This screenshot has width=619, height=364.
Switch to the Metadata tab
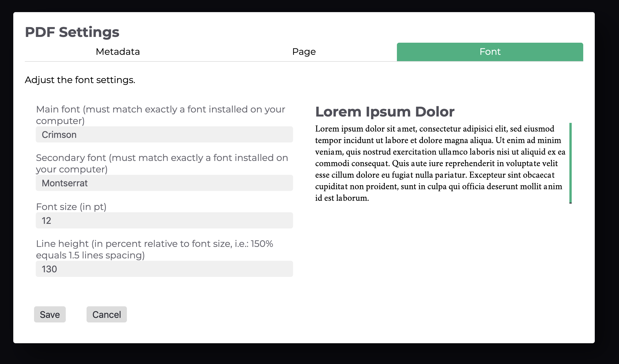coord(118,52)
